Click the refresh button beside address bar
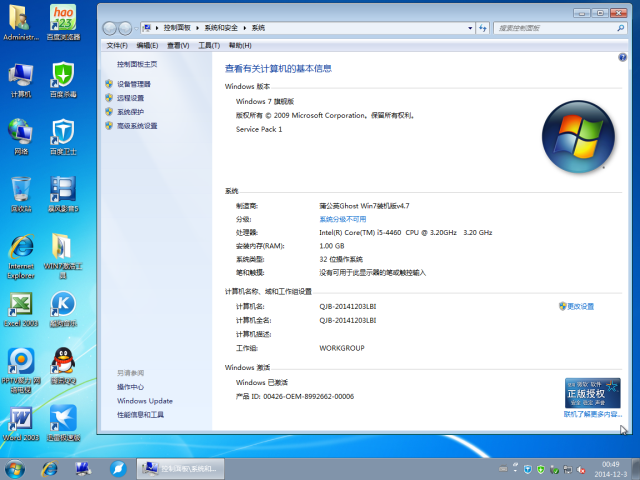Image resolution: width=640 pixels, height=480 pixels. click(x=483, y=28)
